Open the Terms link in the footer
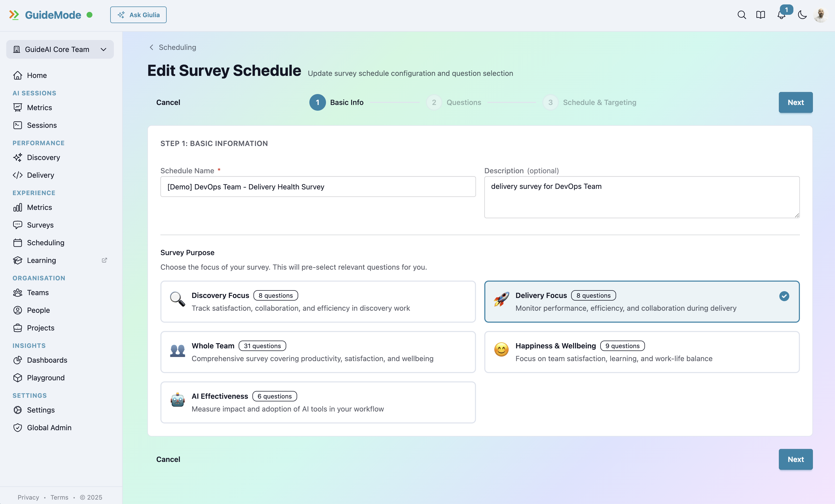This screenshot has height=504, width=835. 59,497
